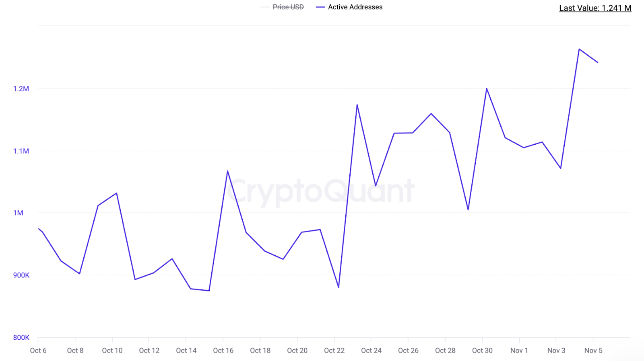Select the Oct 30 x-axis date label
This screenshot has height=361, width=644.
pyautogui.click(x=482, y=351)
